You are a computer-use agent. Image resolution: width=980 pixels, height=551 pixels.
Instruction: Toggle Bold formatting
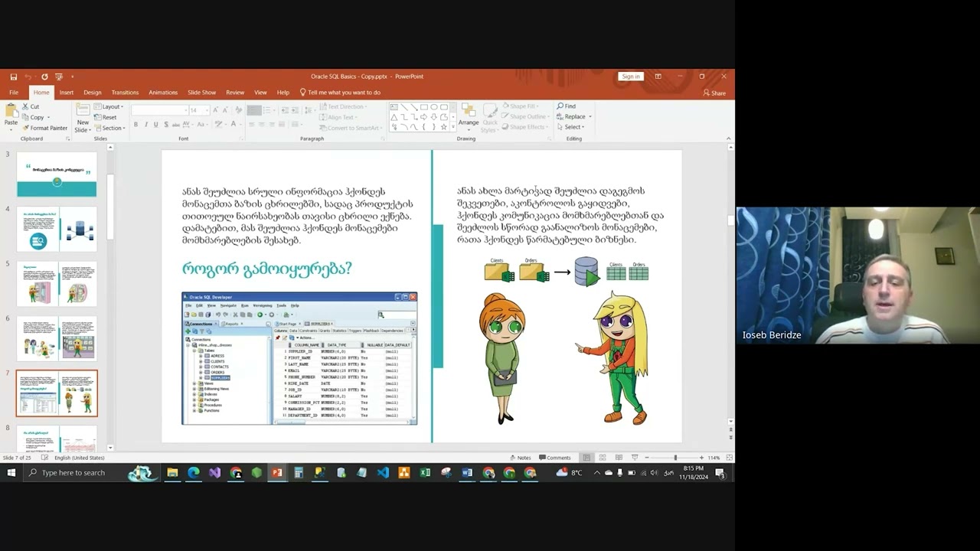136,125
